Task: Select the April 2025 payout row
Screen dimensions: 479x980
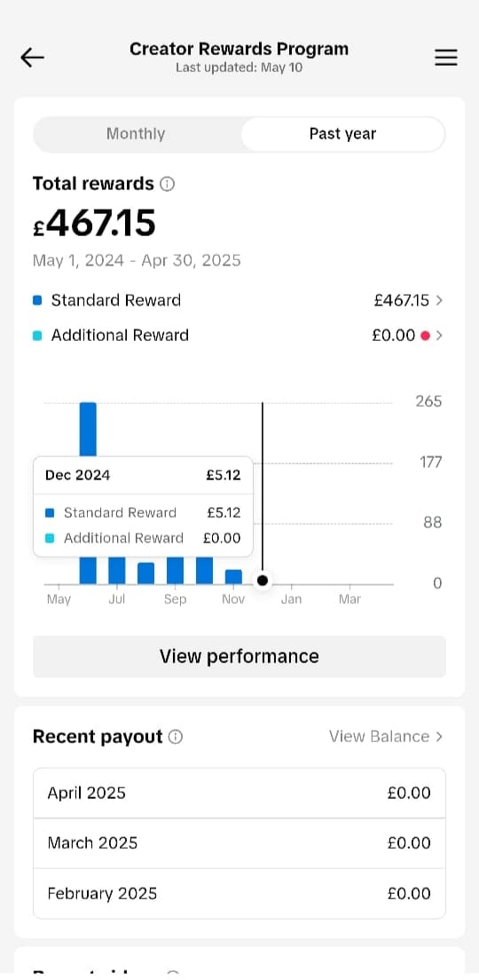Action: pos(239,793)
